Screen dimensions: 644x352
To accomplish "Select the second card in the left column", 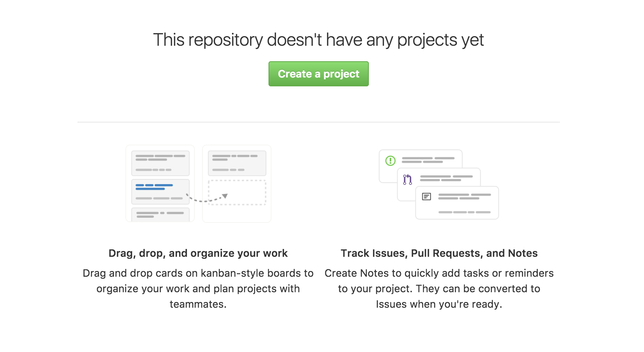I will coord(160,191).
